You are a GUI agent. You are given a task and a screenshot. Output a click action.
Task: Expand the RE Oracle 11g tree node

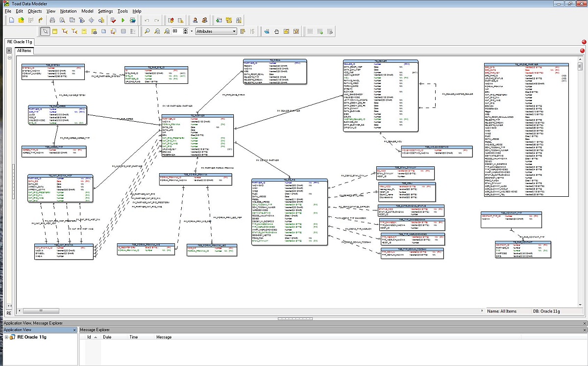[6, 338]
